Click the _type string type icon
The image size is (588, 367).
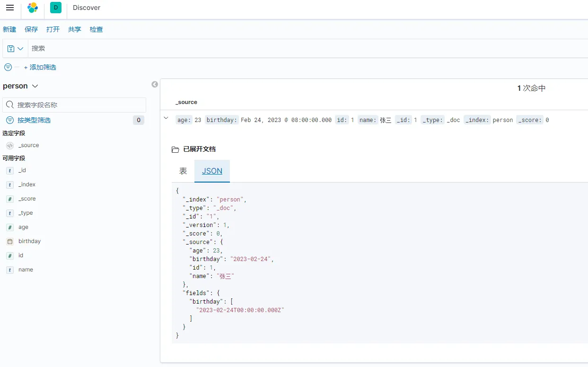tap(10, 213)
